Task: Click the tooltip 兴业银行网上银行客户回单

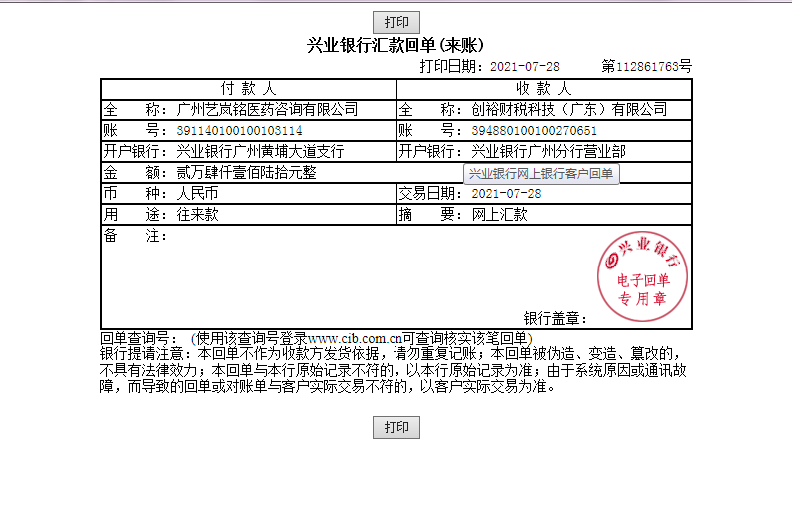Action: pos(541,174)
